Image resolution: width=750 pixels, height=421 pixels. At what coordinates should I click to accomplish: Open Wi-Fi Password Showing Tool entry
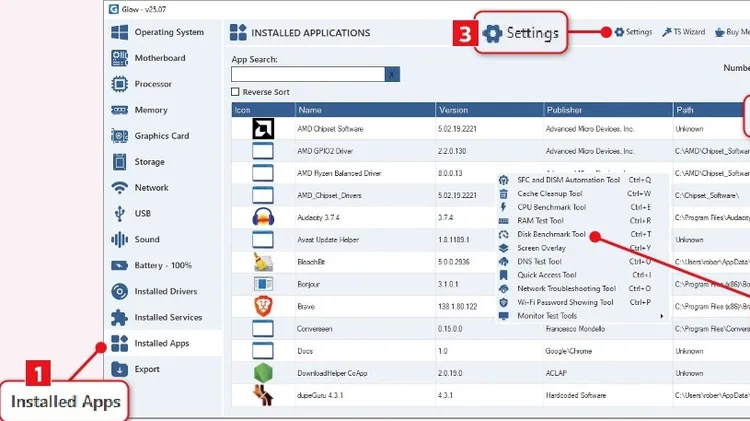click(565, 302)
